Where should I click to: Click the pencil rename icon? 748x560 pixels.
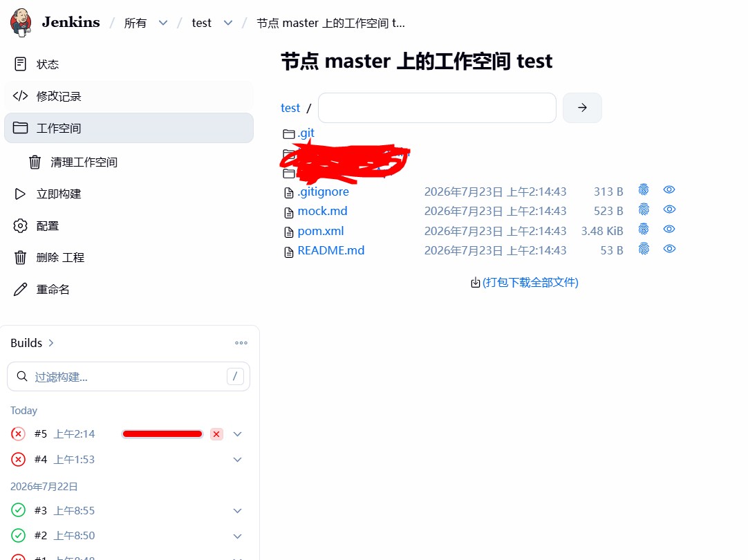pyautogui.click(x=20, y=289)
